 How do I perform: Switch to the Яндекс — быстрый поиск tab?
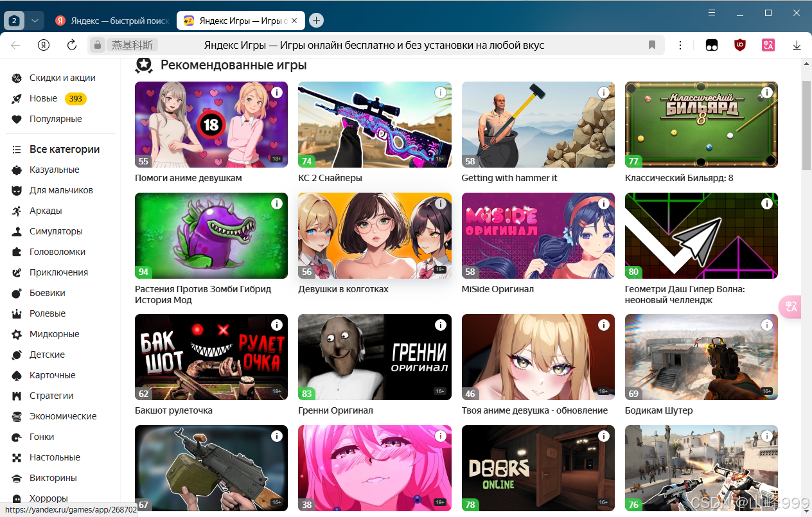(x=112, y=21)
